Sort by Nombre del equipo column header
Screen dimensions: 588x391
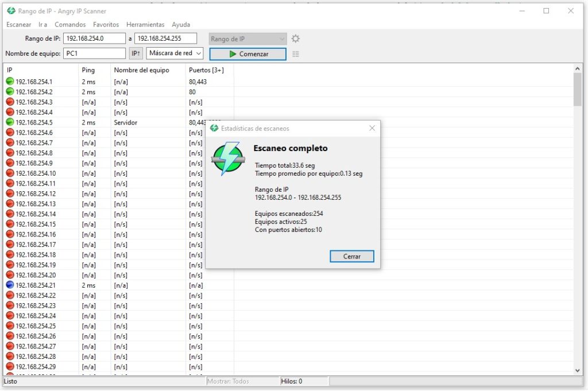click(x=148, y=70)
